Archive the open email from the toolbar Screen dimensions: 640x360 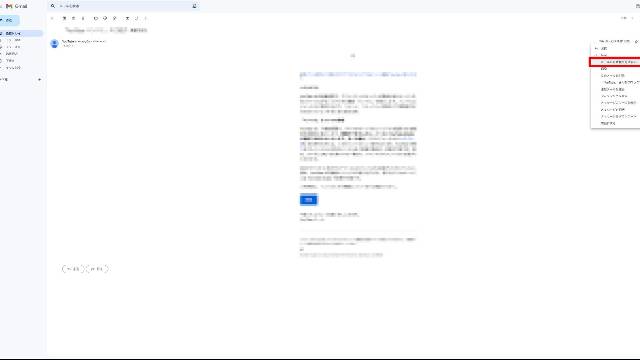(x=64, y=18)
